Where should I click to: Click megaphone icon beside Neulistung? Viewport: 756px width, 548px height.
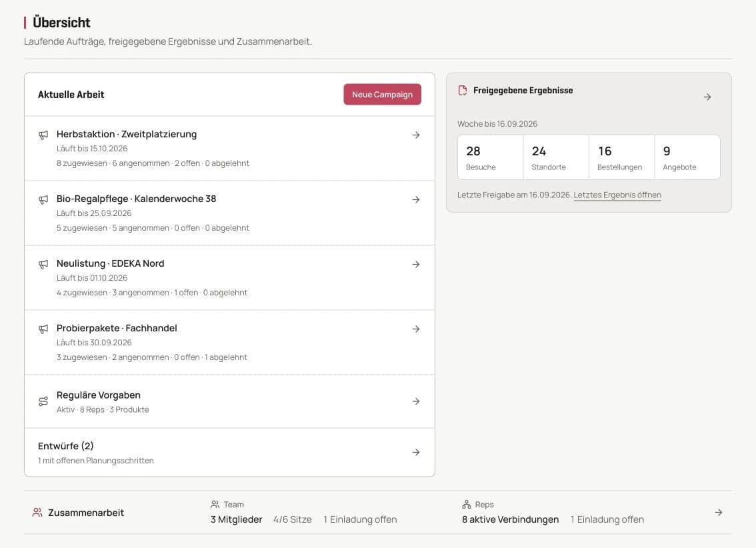[43, 264]
